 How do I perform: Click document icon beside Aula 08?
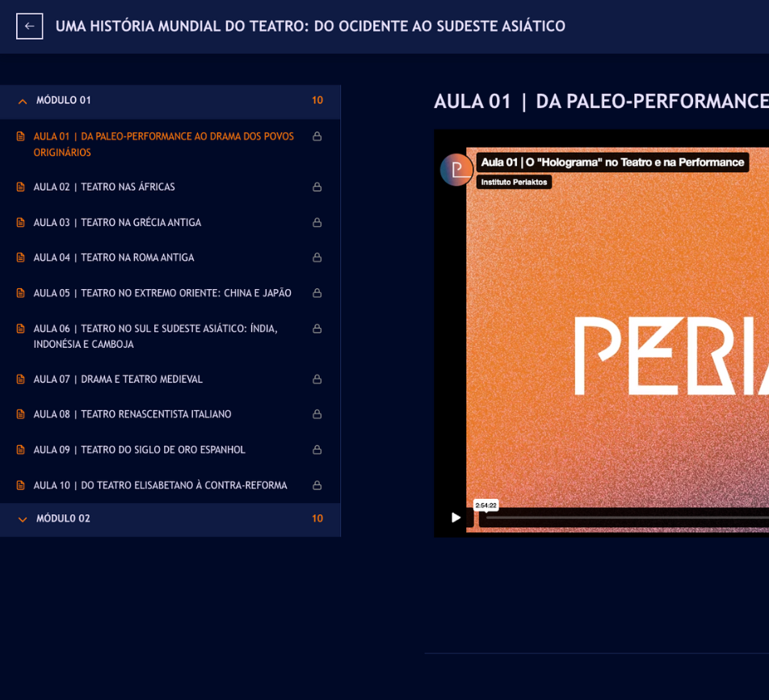point(21,414)
